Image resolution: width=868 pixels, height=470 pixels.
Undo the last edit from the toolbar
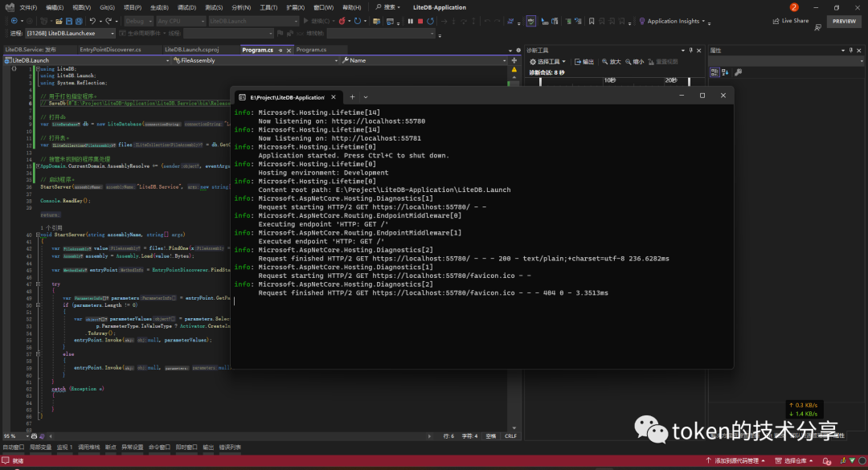tap(92, 21)
